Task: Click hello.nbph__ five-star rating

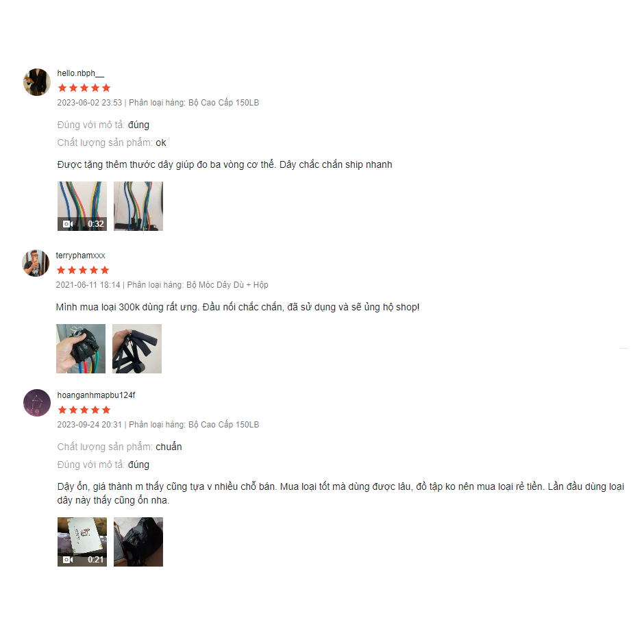Action: coord(84,88)
